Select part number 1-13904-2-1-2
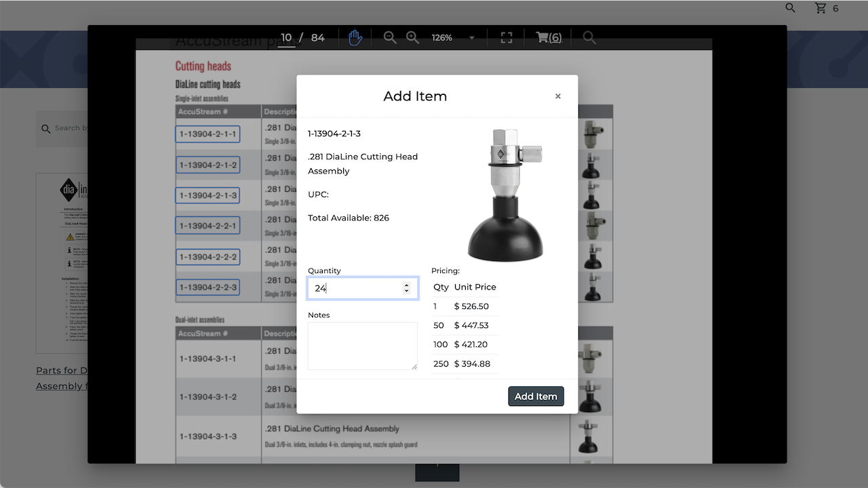 208,165
